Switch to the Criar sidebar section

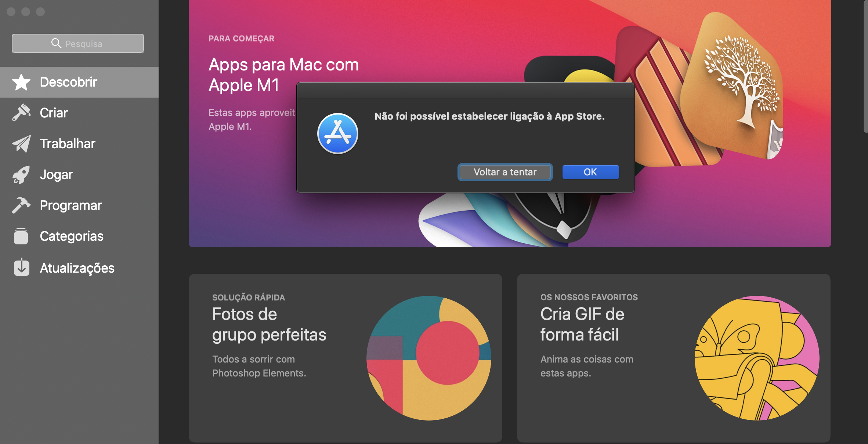[x=54, y=113]
